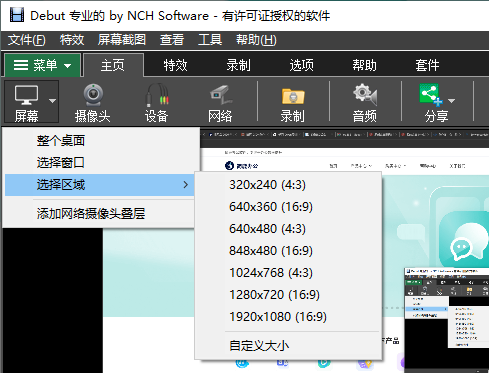Viewport: 489px width, 373px height.
Task: Expand the Screen button dropdown arrow
Action: (x=52, y=100)
